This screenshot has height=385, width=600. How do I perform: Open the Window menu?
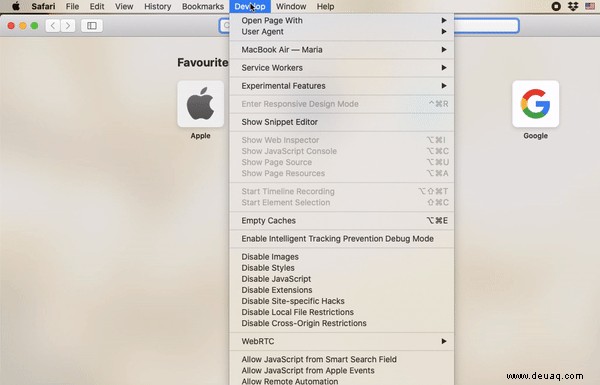click(291, 7)
